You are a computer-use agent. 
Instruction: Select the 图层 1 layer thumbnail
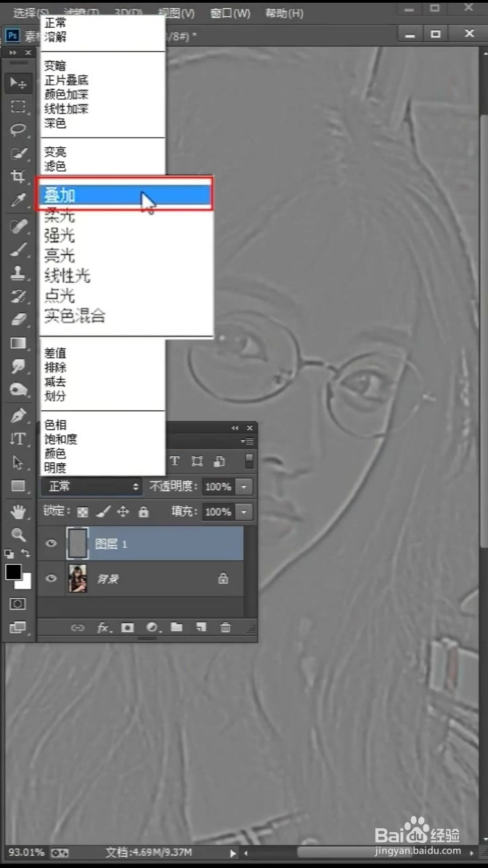click(77, 543)
